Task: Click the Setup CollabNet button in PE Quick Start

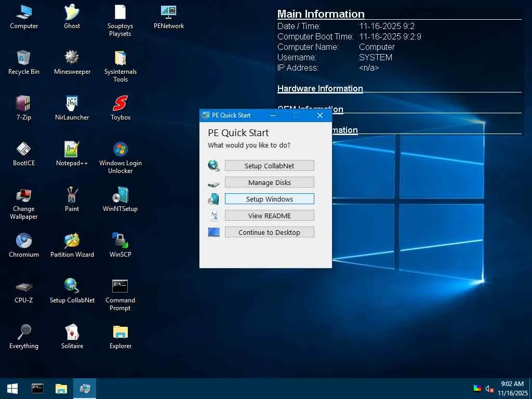Action: [270, 166]
